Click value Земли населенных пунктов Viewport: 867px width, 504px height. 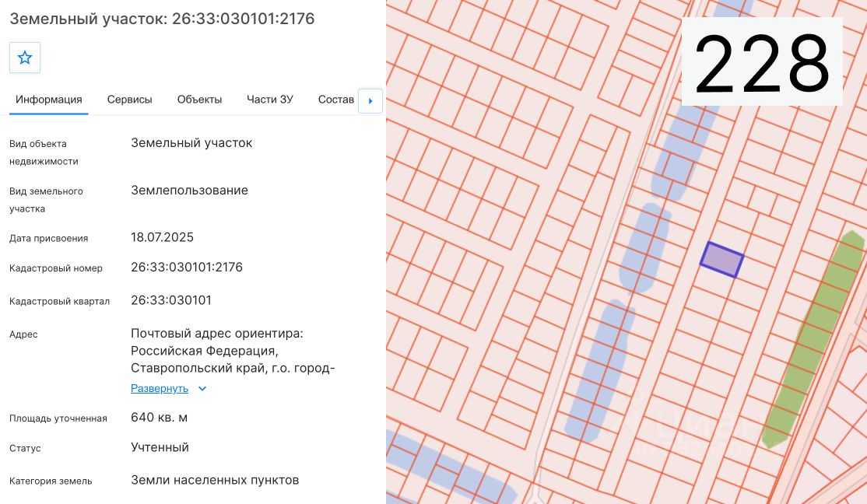click(x=215, y=481)
